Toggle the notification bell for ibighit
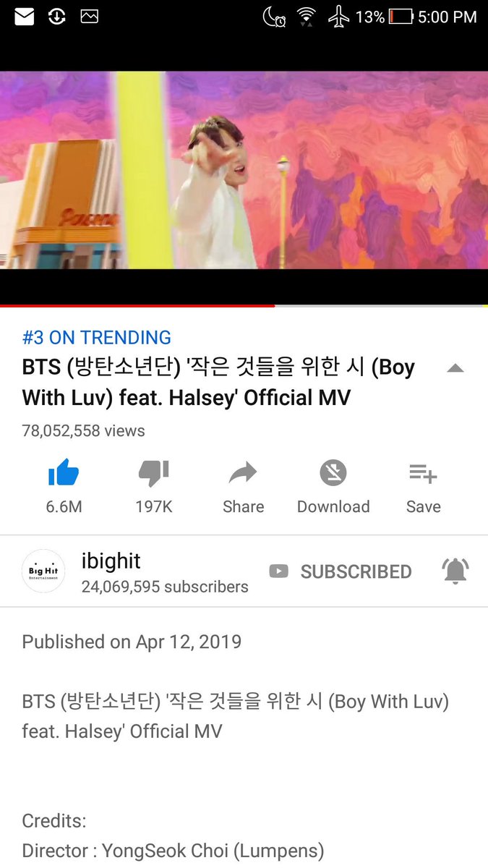Viewport: 488px width, 868px height. [x=455, y=571]
